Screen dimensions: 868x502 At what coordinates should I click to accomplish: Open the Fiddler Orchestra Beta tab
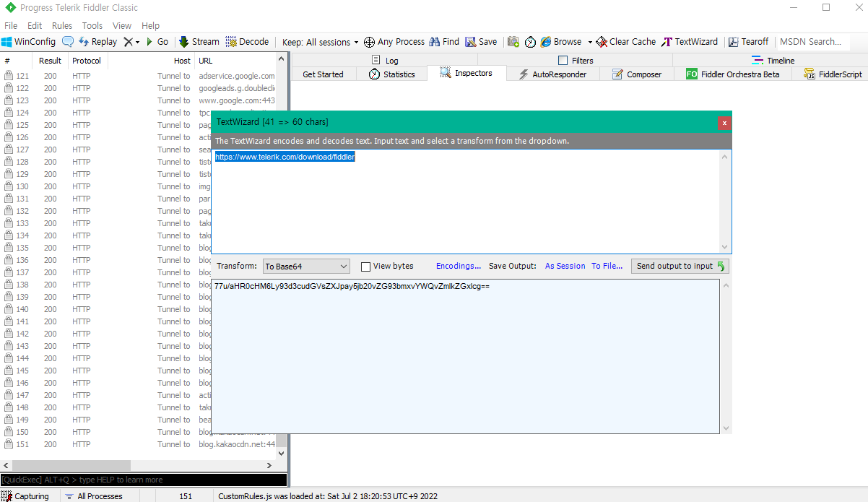tap(732, 74)
